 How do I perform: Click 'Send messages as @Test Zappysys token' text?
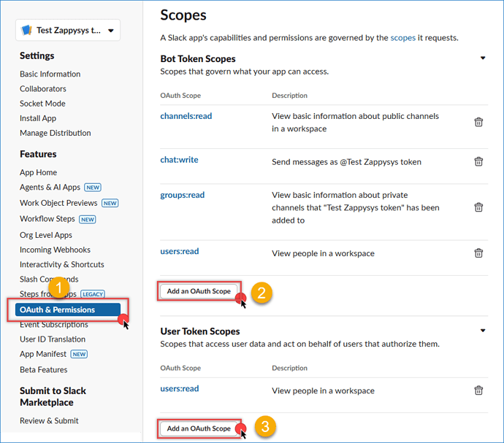tap(346, 162)
